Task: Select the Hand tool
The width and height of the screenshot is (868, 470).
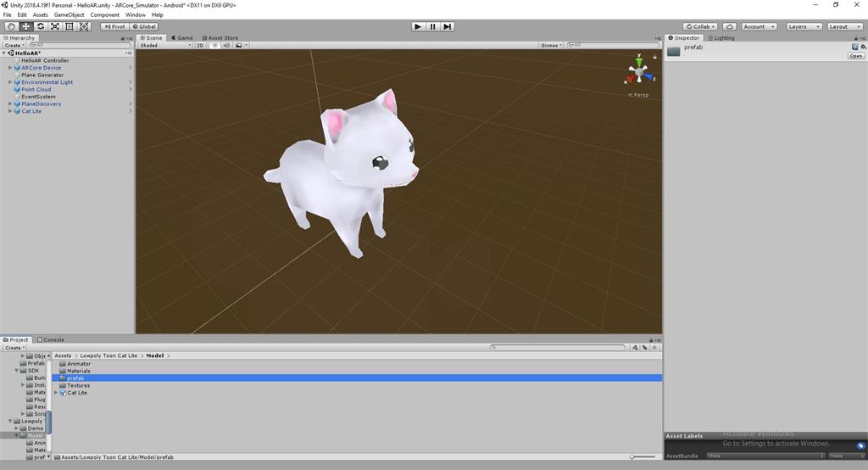Action: coord(11,26)
